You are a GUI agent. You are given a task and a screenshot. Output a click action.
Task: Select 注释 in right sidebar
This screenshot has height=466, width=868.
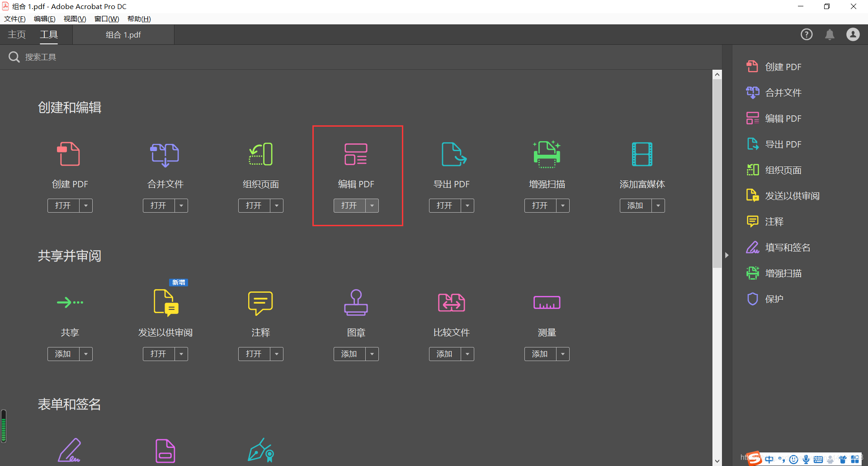pyautogui.click(x=764, y=222)
